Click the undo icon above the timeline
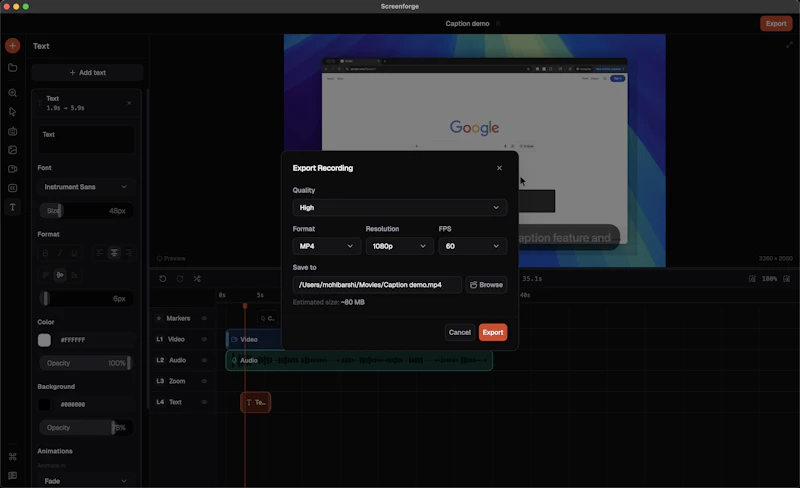 [163, 279]
